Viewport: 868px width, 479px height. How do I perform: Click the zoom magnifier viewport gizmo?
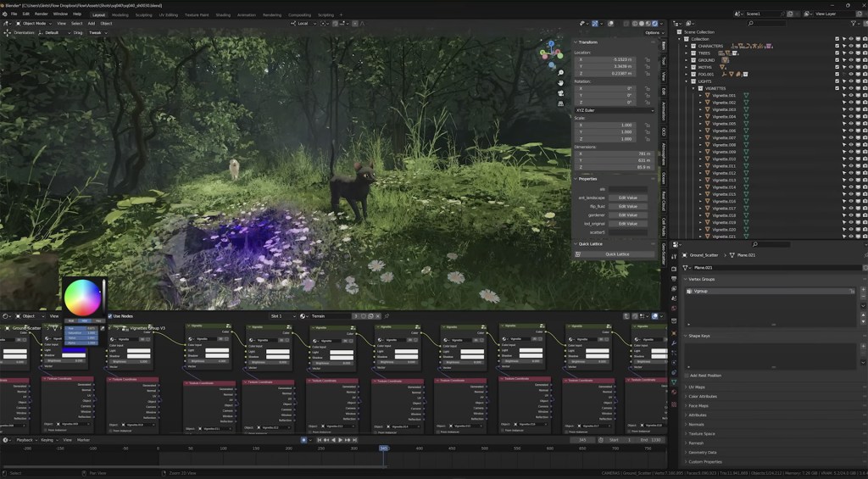click(x=561, y=73)
